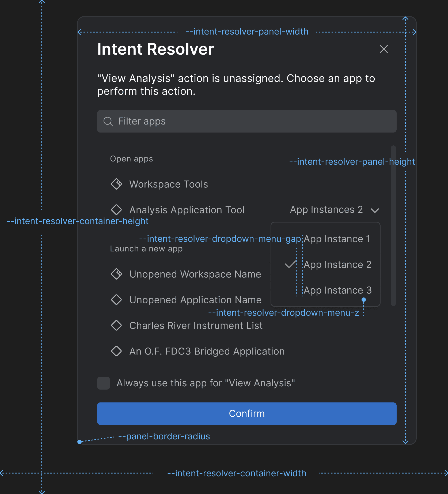
Task: Choose the checked App Instance 2 option
Action: point(337,265)
